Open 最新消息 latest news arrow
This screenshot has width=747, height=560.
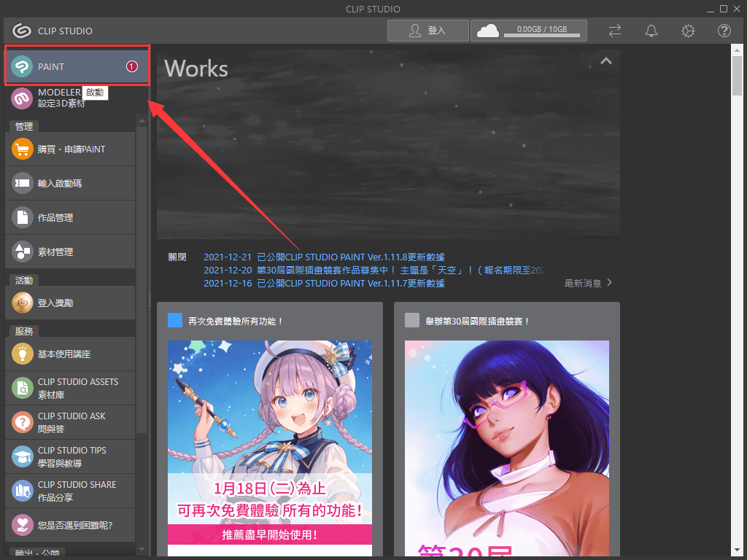point(587,284)
